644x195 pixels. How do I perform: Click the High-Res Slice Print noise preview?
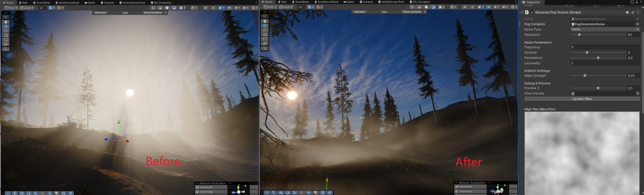pos(582,153)
